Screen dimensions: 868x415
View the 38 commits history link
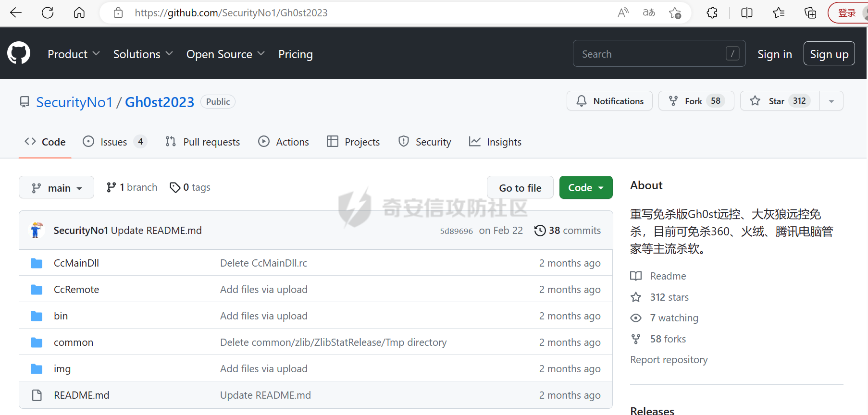(568, 231)
